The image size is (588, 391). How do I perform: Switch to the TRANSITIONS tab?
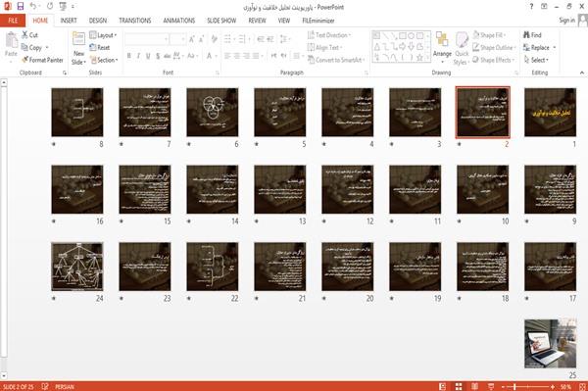click(135, 21)
